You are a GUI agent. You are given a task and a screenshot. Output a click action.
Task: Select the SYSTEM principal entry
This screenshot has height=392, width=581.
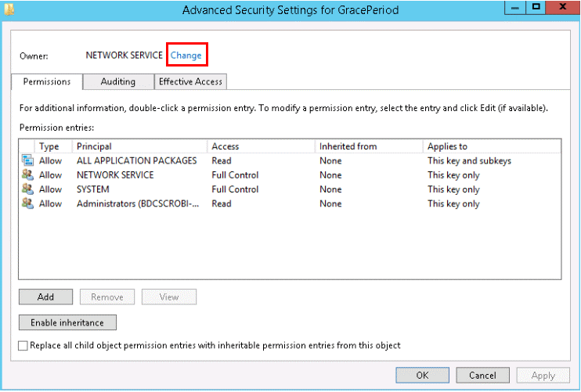pos(93,189)
